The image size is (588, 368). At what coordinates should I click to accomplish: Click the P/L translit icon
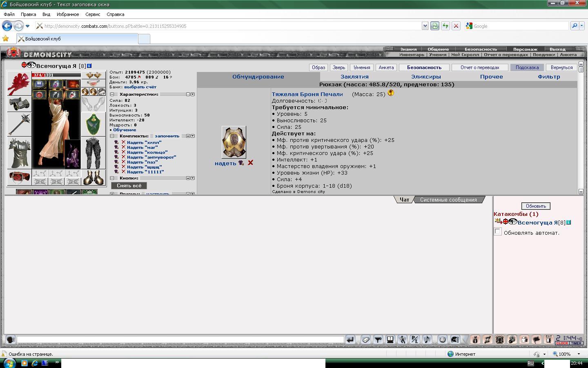(x=415, y=340)
